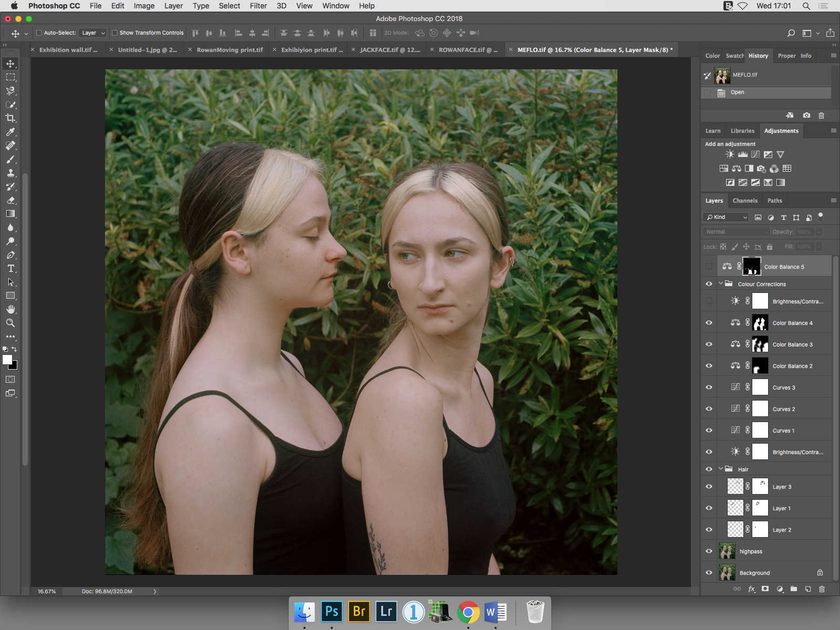This screenshot has width=840, height=630.
Task: Select the Color Balance 4 layer mask thumbnail
Action: [760, 323]
